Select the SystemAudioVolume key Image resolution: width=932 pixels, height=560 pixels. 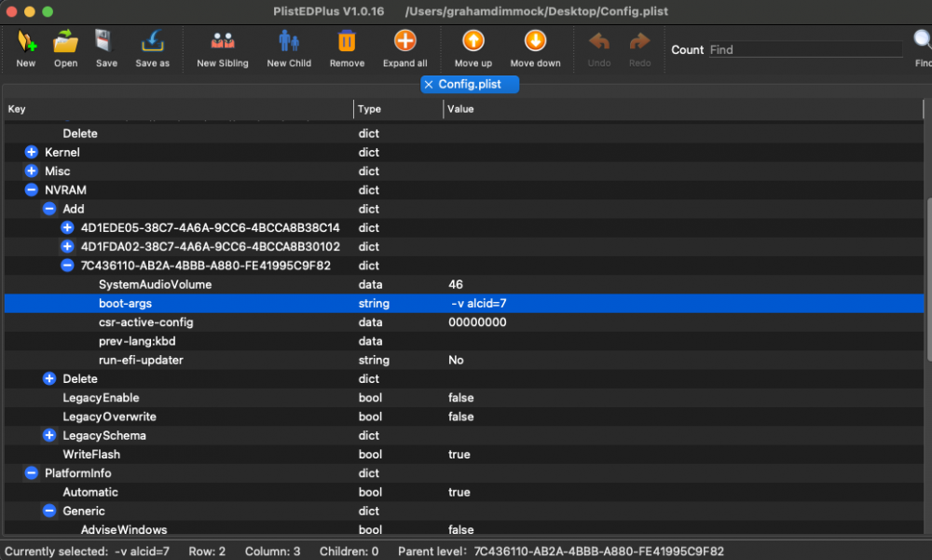tap(155, 285)
